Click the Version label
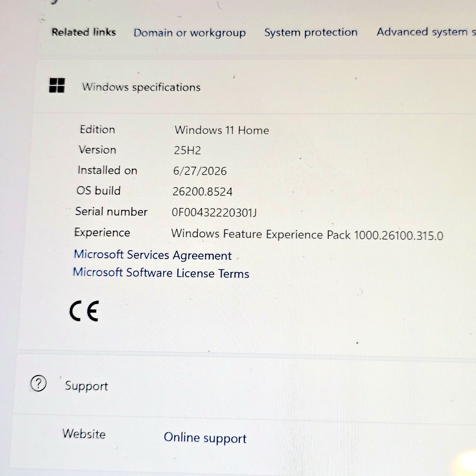 pyautogui.click(x=97, y=150)
